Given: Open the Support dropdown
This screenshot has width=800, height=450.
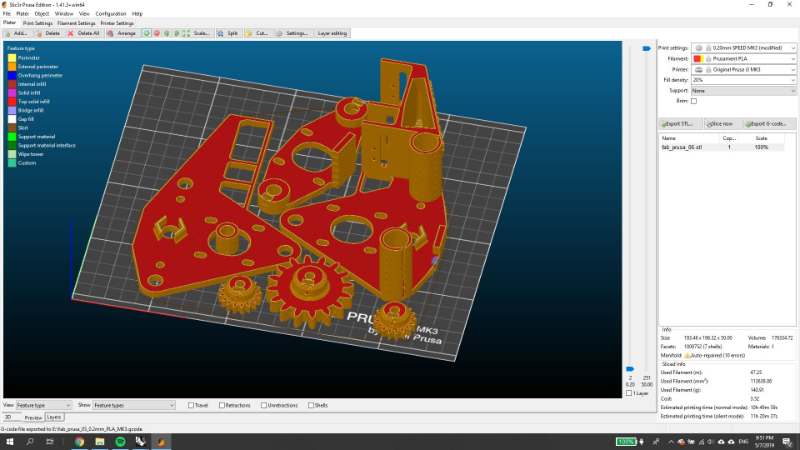Looking at the screenshot, I should click(743, 91).
